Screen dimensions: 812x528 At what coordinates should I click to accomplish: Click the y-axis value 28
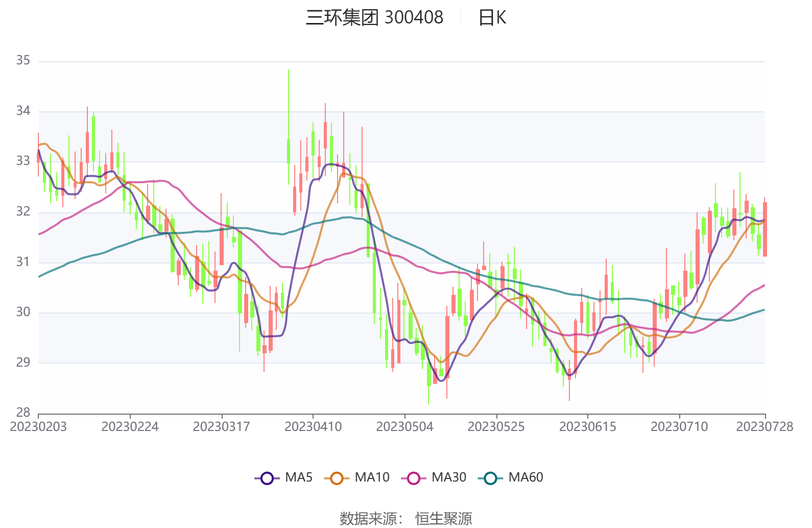(23, 413)
